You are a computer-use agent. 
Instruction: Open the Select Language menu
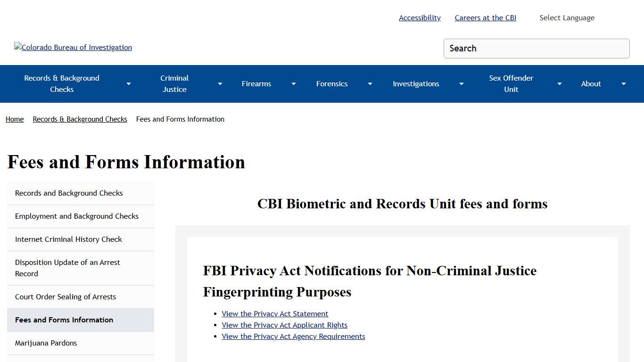(x=567, y=17)
